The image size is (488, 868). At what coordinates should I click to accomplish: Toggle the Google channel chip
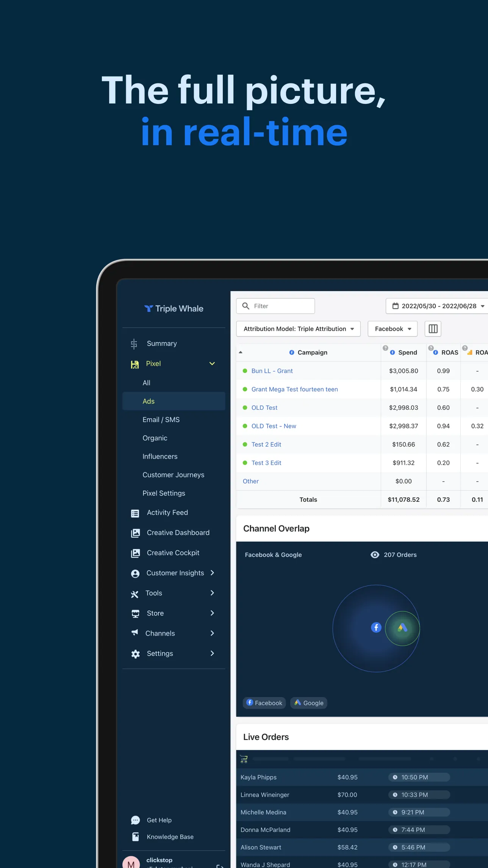309,703
